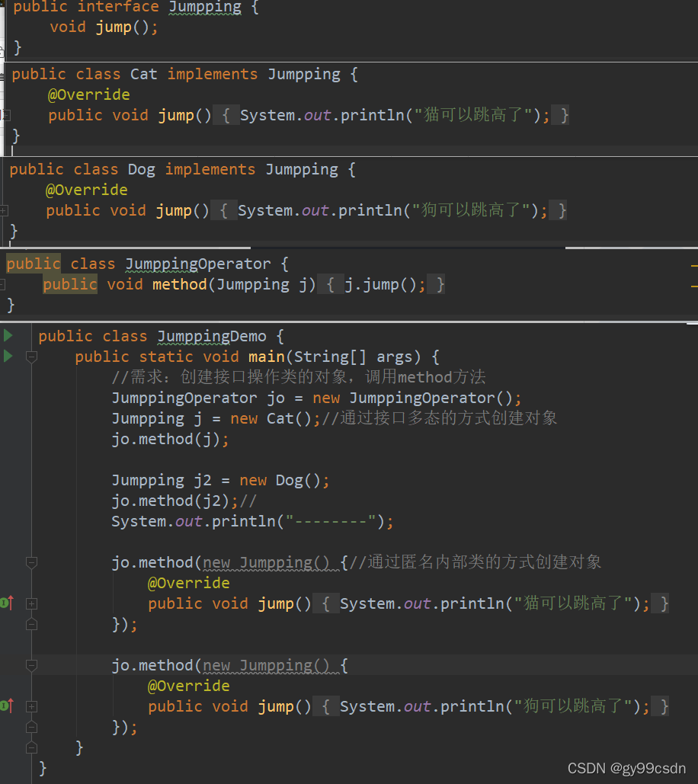Click the jo.method(j2); statement
The height and width of the screenshot is (784, 698).
(x=174, y=501)
